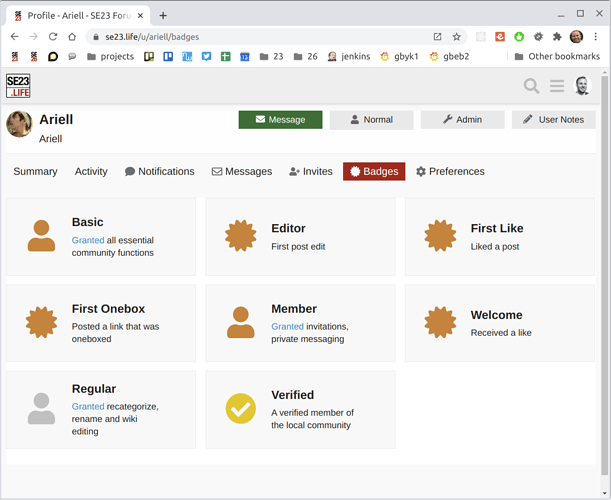Close the Profile - Ariell tab
Screen dimensions: 611x500
coord(141,16)
